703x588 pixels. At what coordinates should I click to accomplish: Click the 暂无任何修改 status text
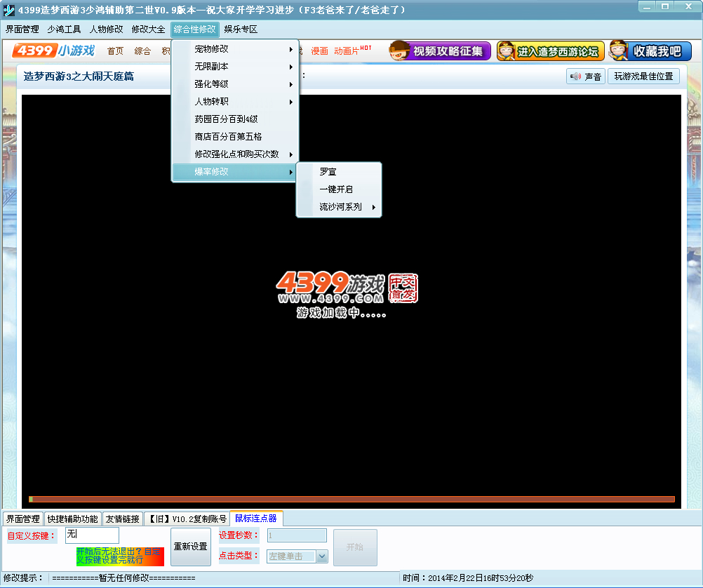123,578
